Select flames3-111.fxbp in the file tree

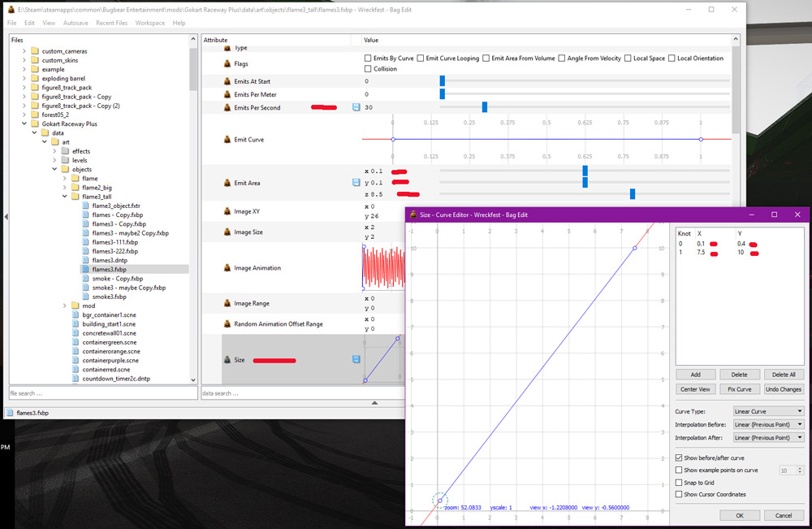click(115, 242)
